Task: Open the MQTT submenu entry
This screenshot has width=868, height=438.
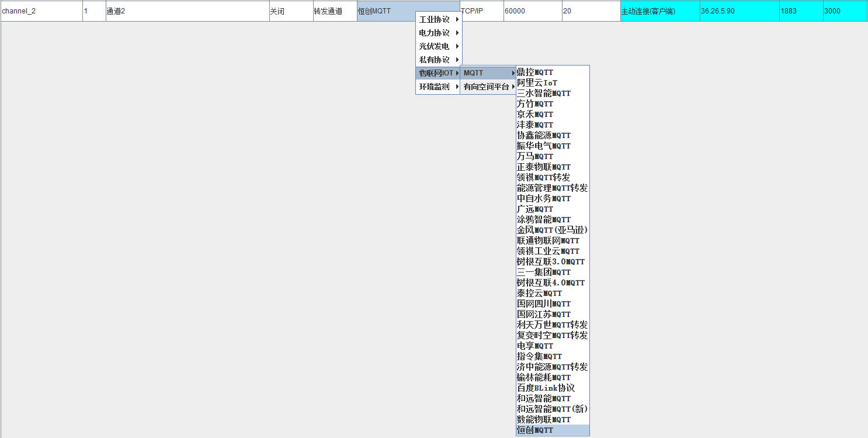Action: pyautogui.click(x=488, y=73)
